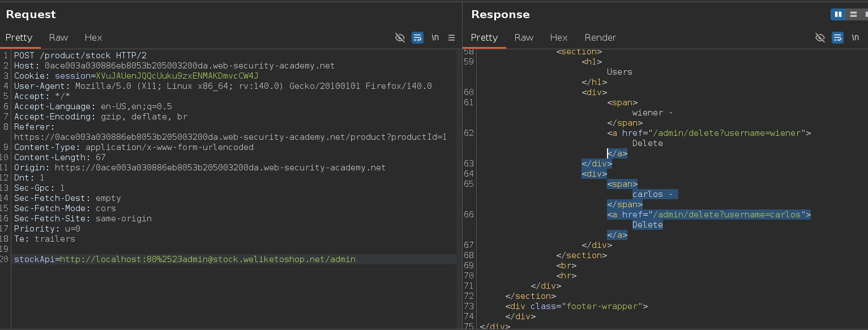Click the 'carlos -' span text
Screen dimensions: 868x330
[653, 194]
